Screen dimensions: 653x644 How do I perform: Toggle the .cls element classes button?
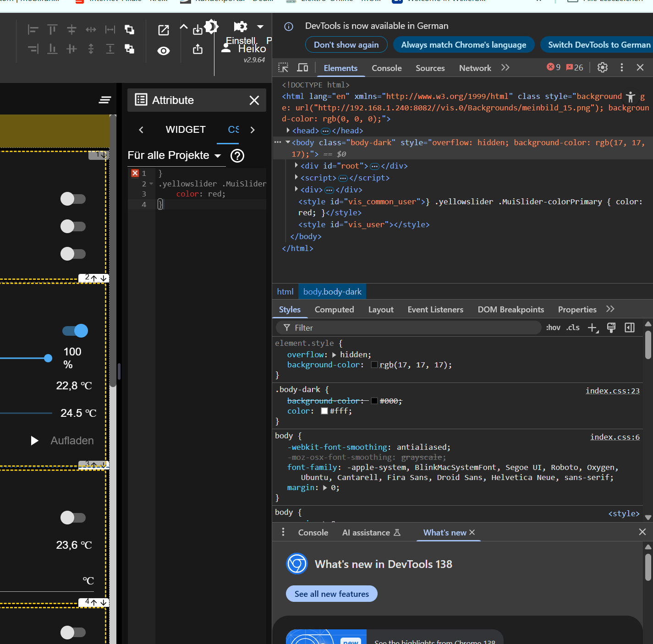pyautogui.click(x=573, y=327)
